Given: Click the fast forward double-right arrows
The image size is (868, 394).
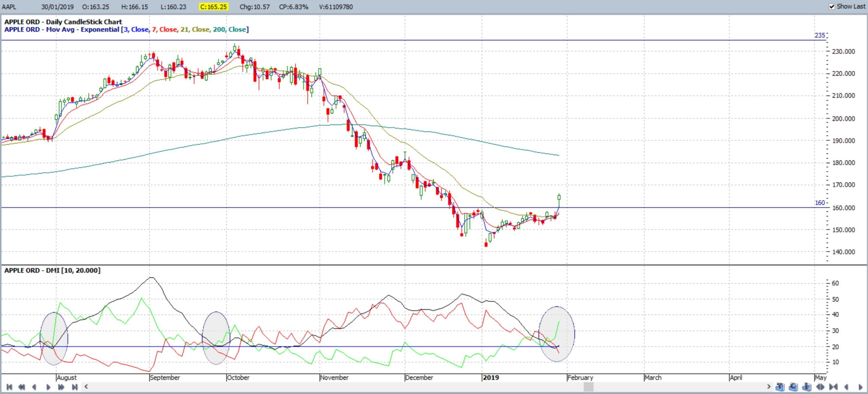Looking at the screenshot, I should (61, 387).
